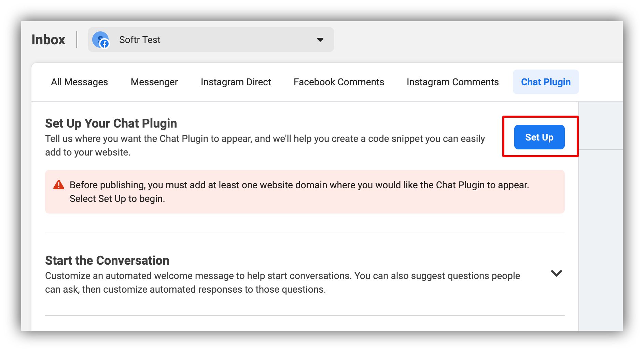Select the Chat Plugin tab
This screenshot has height=352, width=644.
pos(545,82)
